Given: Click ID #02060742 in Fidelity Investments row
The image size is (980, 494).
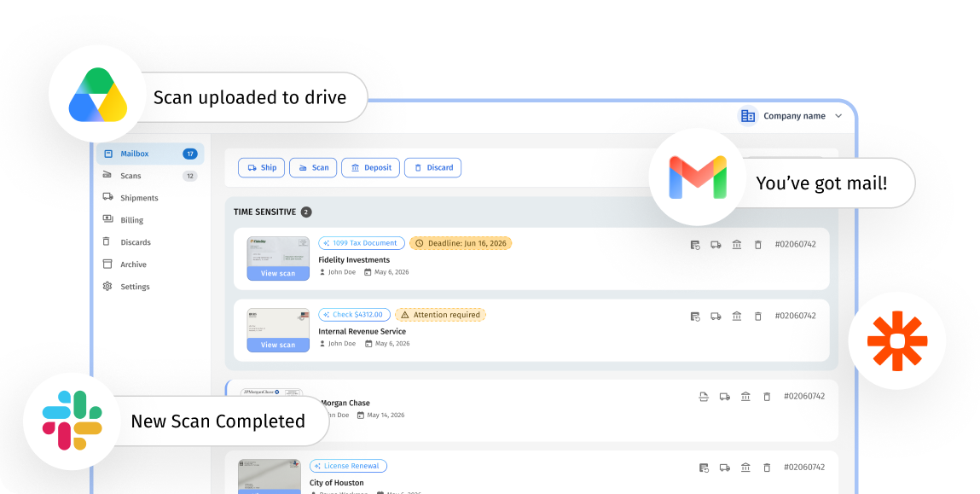Looking at the screenshot, I should pyautogui.click(x=796, y=245).
